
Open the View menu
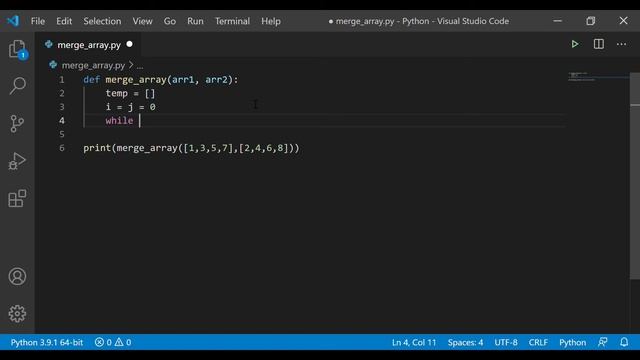[142, 21]
